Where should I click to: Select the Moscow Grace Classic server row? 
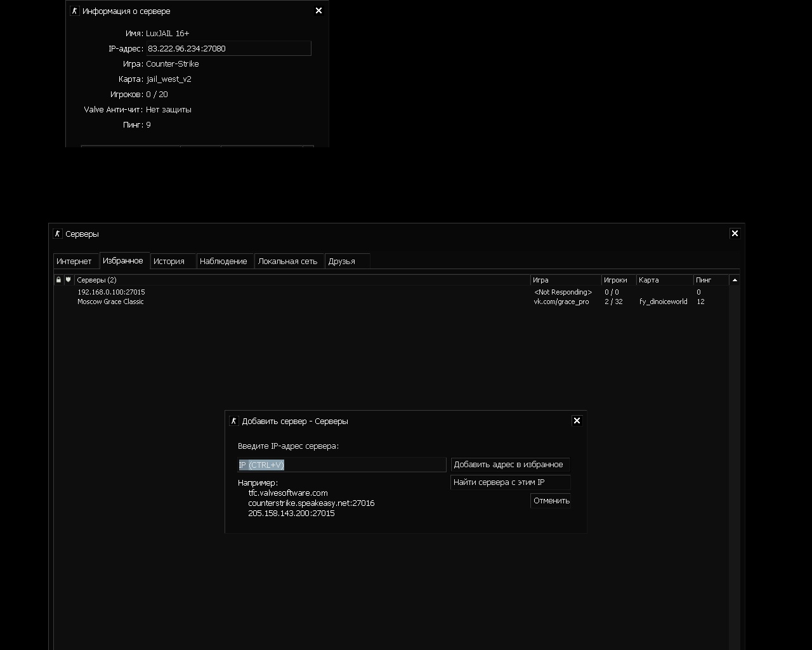tap(111, 302)
